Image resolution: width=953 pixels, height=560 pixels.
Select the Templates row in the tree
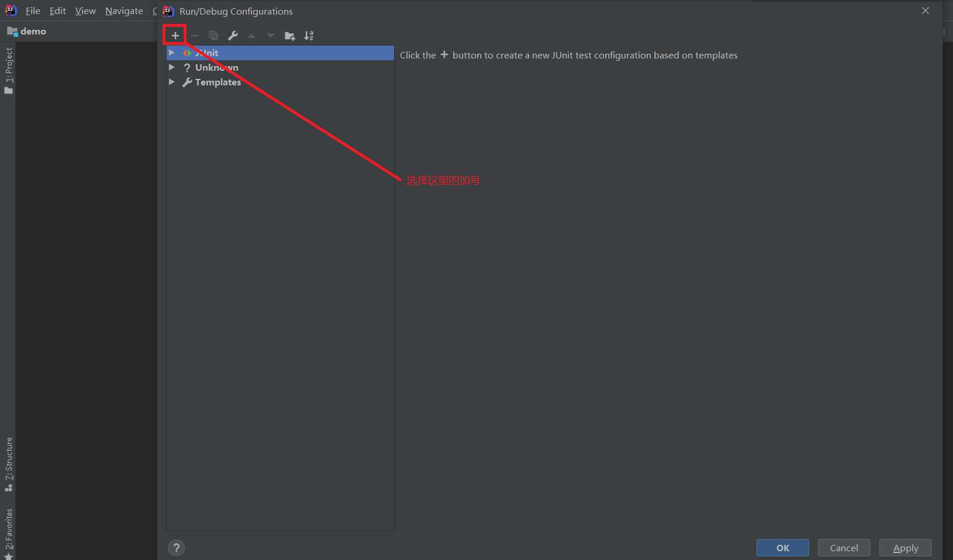pyautogui.click(x=280, y=82)
